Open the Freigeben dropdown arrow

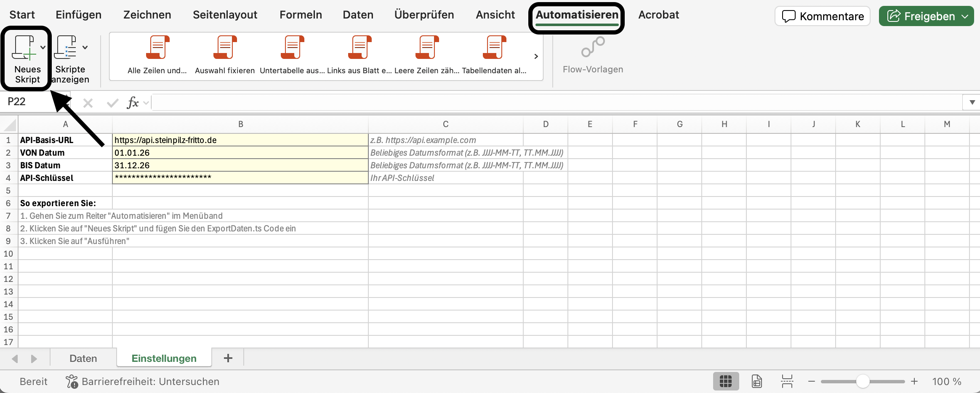(x=965, y=16)
